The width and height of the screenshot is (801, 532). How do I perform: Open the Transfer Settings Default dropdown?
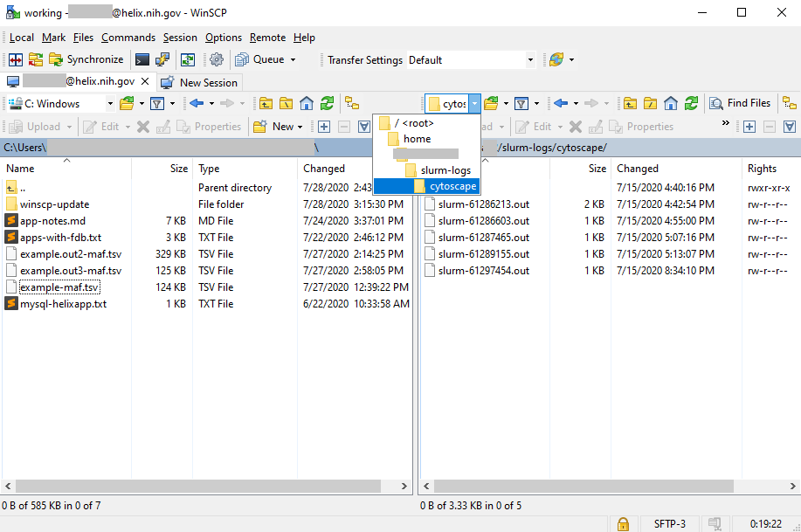click(531, 60)
